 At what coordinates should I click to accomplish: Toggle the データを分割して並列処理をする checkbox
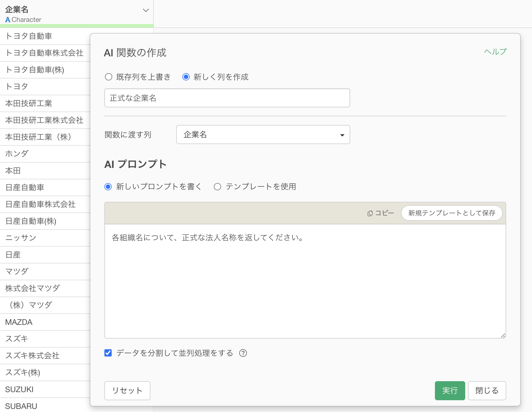[x=108, y=353]
